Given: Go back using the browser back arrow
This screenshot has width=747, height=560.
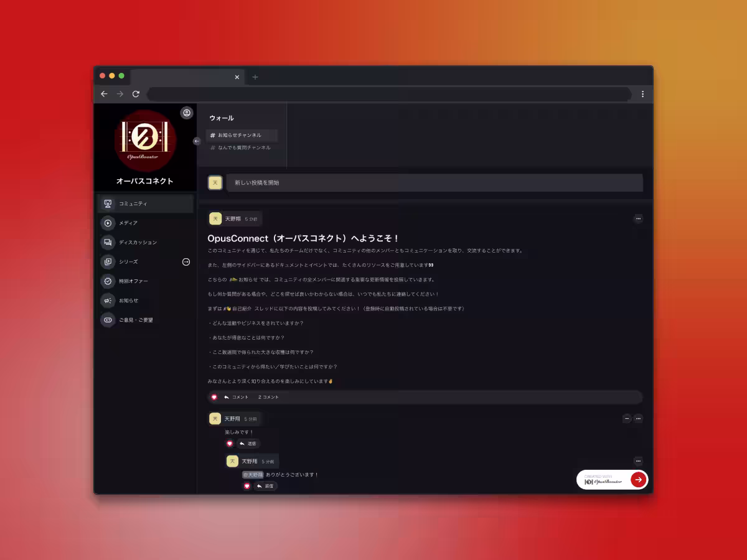Looking at the screenshot, I should (104, 94).
